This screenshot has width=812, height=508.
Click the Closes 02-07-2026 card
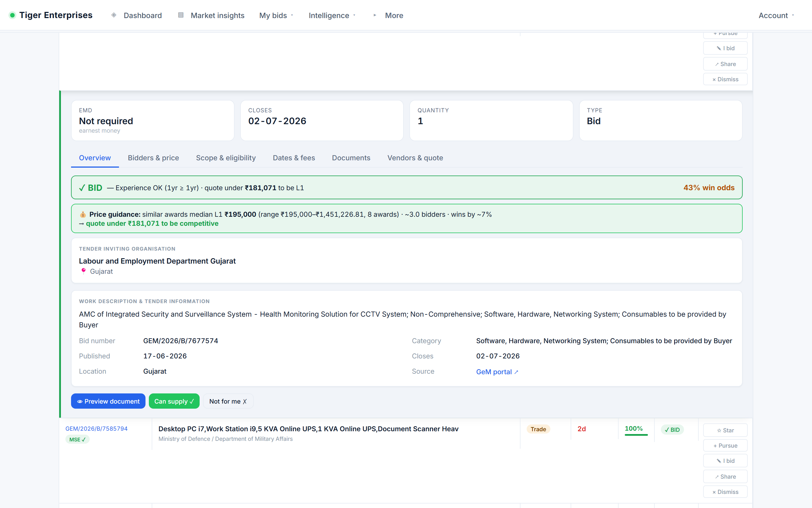322,121
